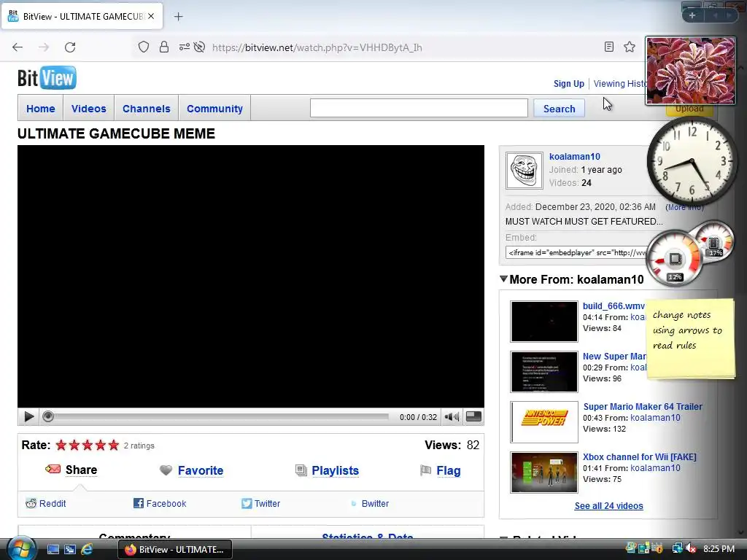Go back with the browser back arrow
The image size is (747, 560).
[x=18, y=47]
